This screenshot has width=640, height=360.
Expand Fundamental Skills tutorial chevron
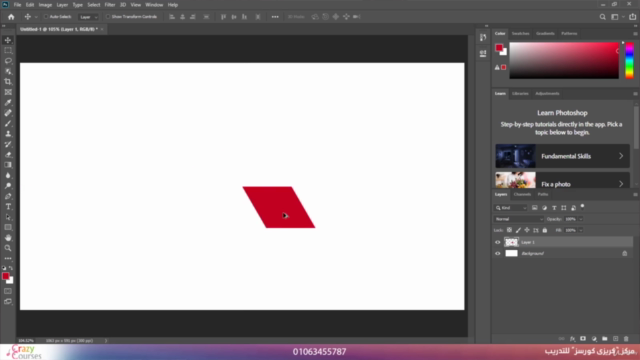621,156
